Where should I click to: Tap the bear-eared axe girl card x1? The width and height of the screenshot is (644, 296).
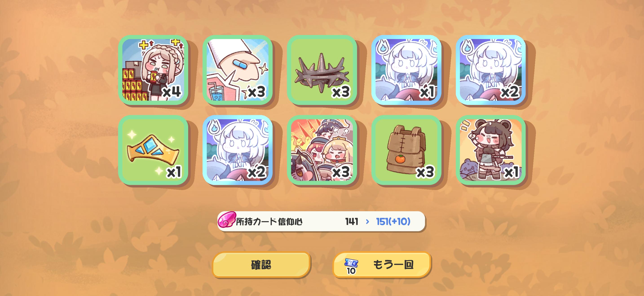491,150
